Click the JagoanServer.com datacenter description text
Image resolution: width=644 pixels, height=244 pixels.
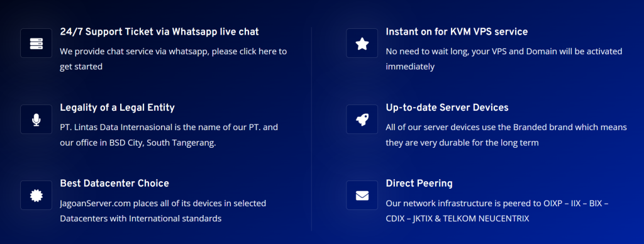163,211
